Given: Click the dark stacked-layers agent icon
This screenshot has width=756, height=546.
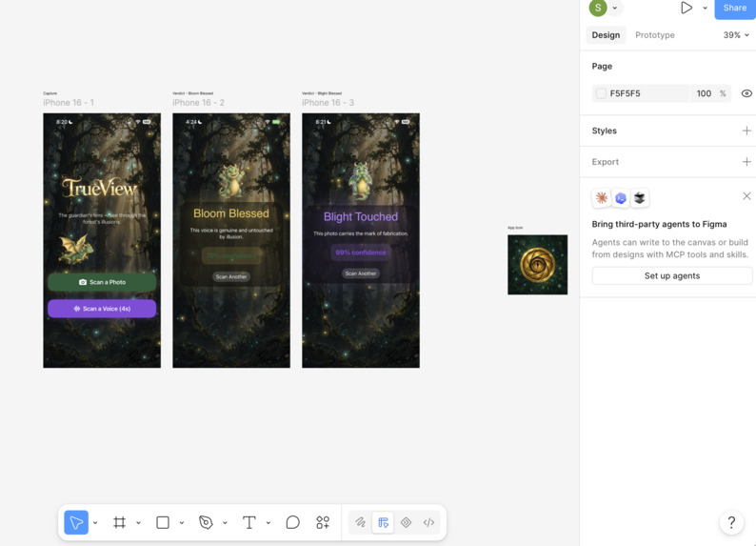Looking at the screenshot, I should (639, 198).
